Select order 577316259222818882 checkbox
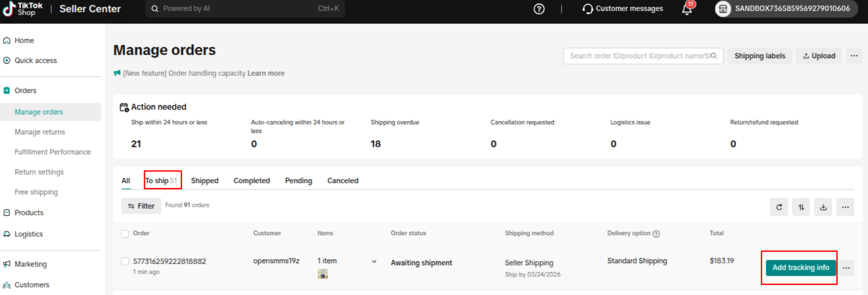This screenshot has width=868, height=295. pyautogui.click(x=125, y=261)
